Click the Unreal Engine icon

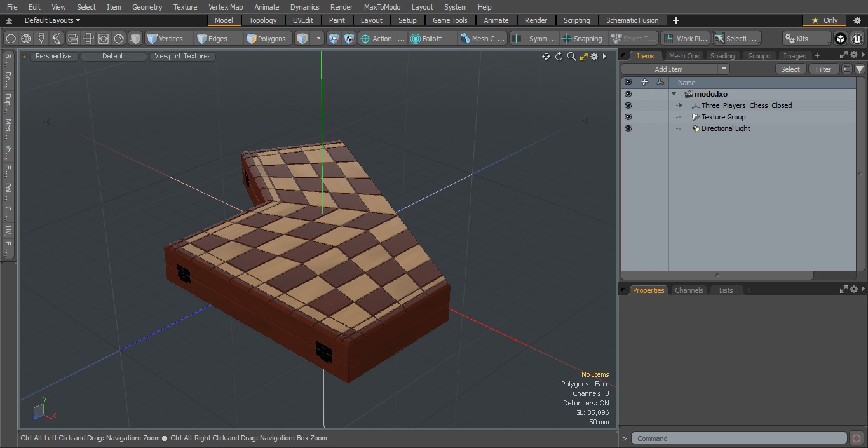click(857, 39)
